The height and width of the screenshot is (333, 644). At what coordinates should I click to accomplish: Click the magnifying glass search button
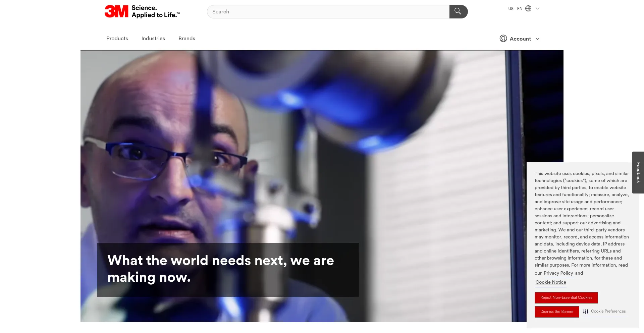pyautogui.click(x=458, y=12)
